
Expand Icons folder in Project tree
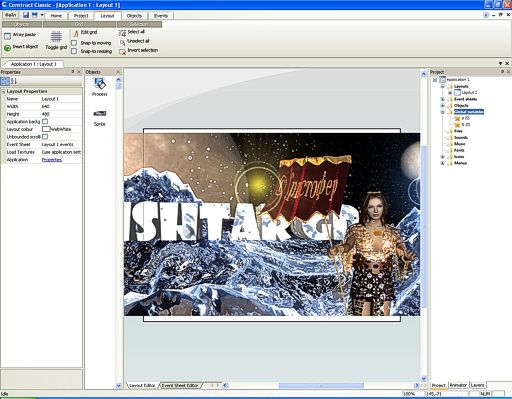pyautogui.click(x=443, y=157)
